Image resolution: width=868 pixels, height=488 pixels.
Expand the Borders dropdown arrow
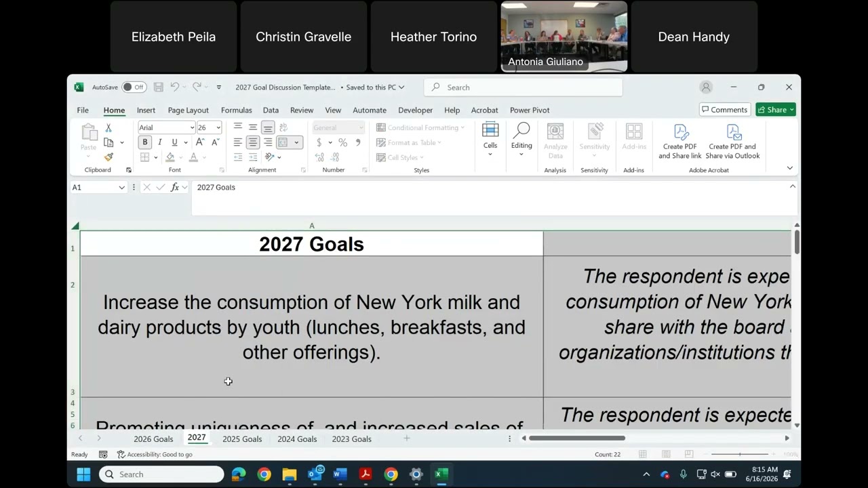coord(156,157)
